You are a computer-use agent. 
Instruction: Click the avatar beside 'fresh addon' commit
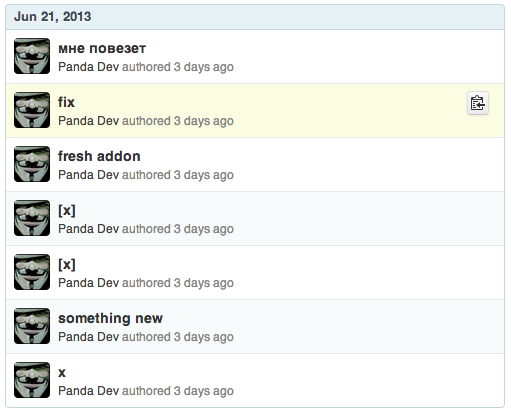tap(32, 164)
